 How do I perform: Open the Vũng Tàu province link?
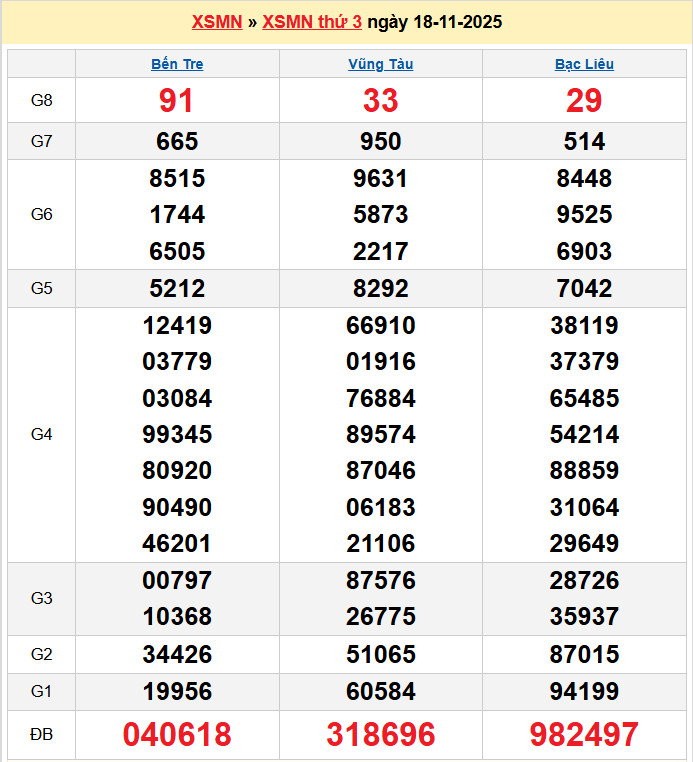point(380,64)
